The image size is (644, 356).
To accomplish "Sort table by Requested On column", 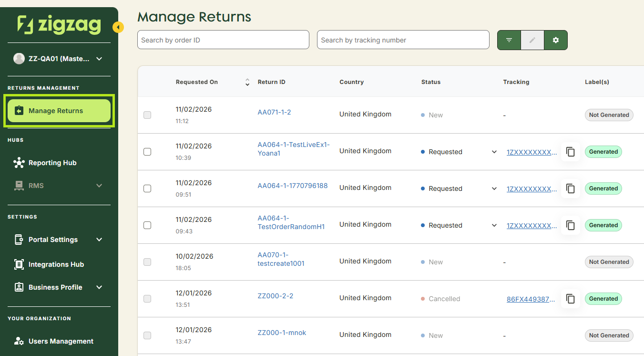I will point(247,82).
